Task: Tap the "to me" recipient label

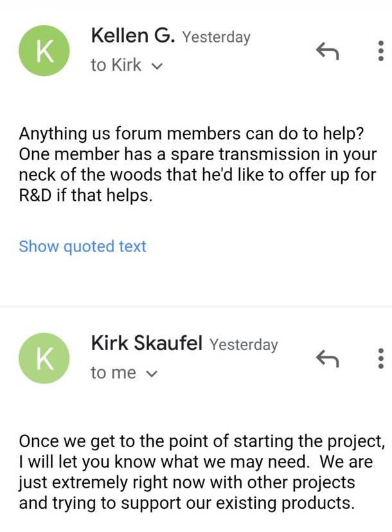Action: click(113, 372)
